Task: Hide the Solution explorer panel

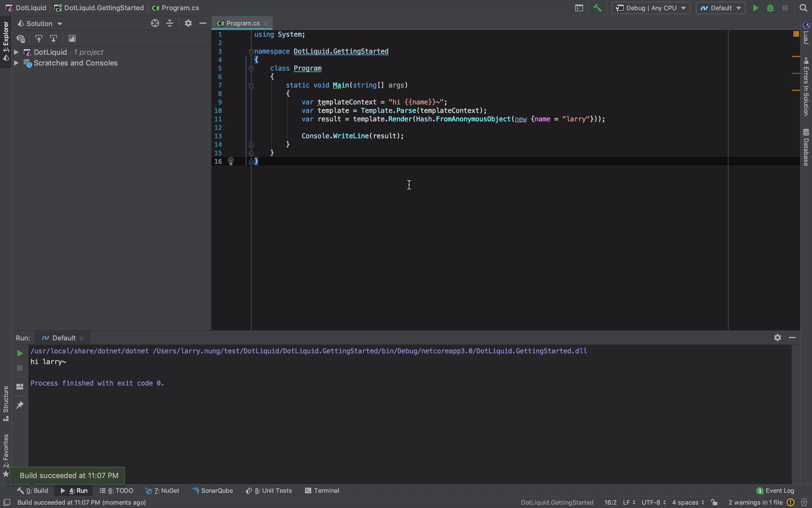Action: click(203, 23)
